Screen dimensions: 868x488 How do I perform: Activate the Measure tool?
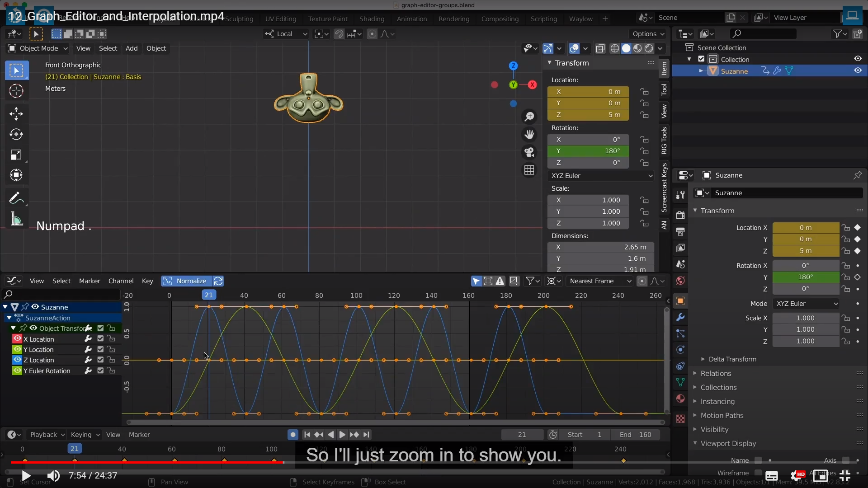tap(16, 219)
